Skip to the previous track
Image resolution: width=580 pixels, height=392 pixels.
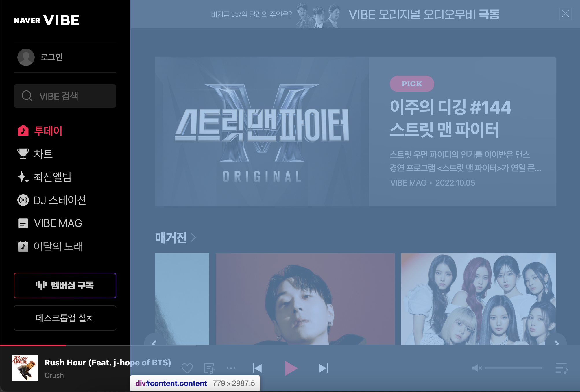(257, 368)
